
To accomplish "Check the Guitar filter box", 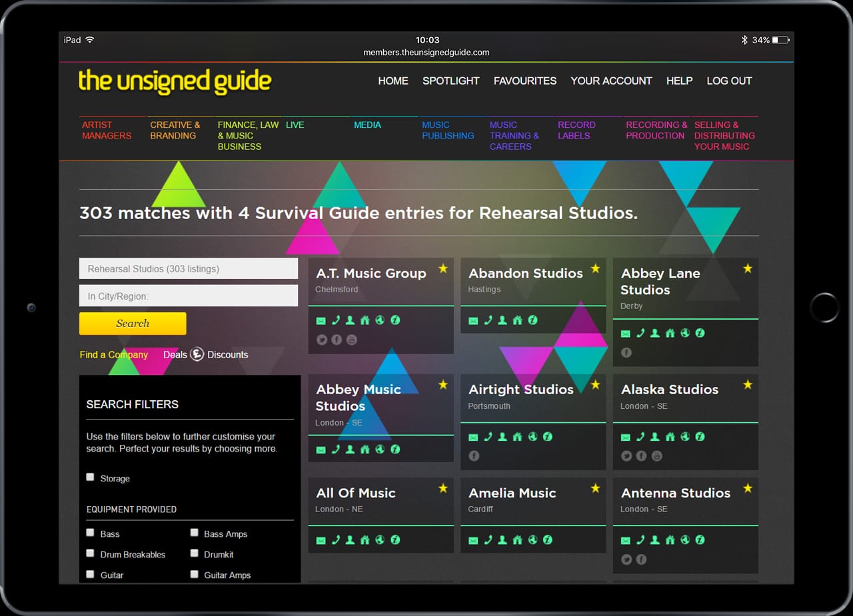I will (x=91, y=573).
